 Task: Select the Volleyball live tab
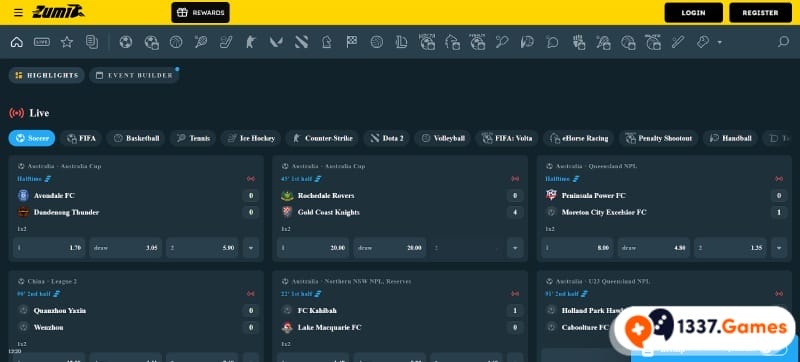(442, 138)
